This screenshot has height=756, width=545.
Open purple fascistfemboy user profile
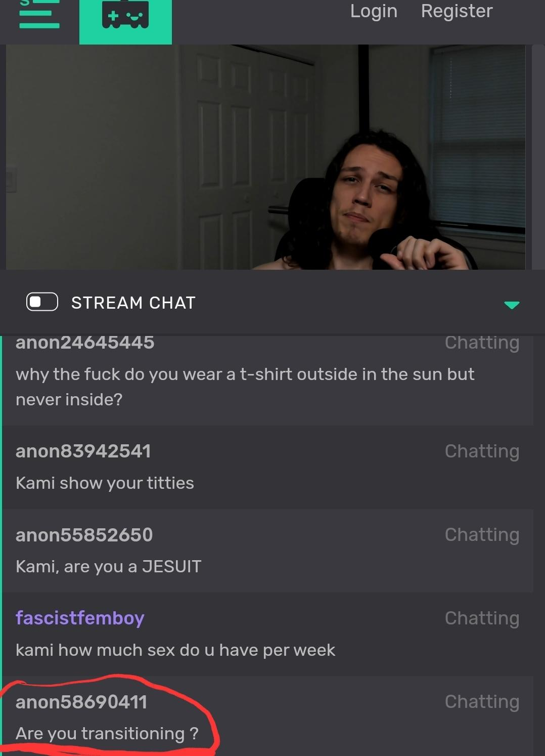[80, 618]
